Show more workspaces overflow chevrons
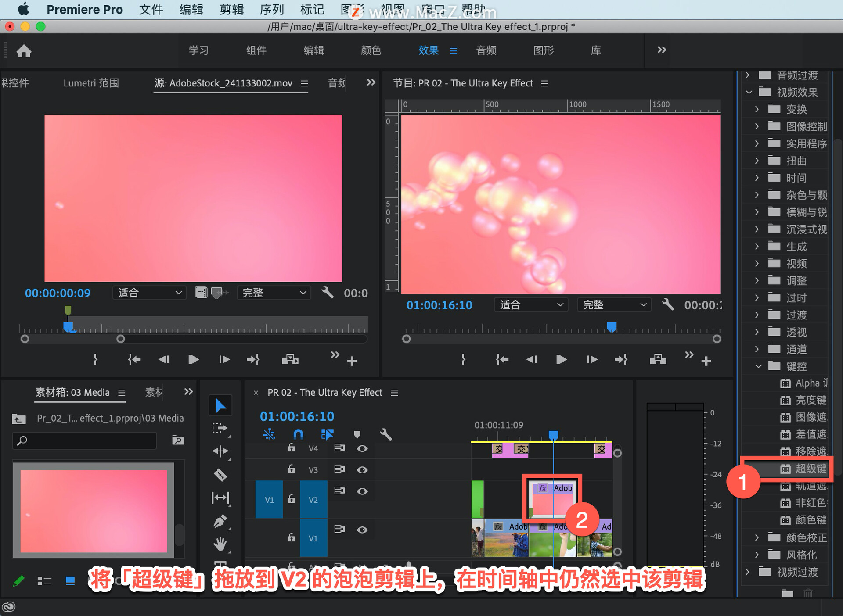843x616 pixels. [x=662, y=50]
